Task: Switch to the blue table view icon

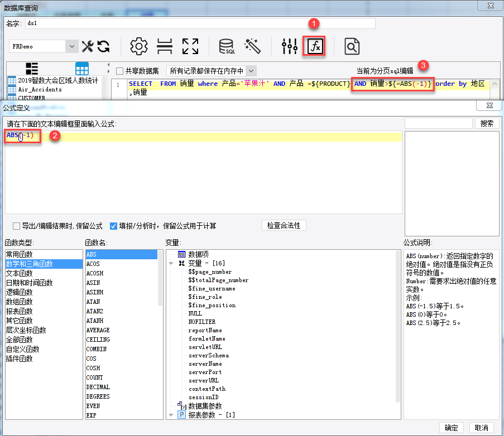Action: (81, 69)
